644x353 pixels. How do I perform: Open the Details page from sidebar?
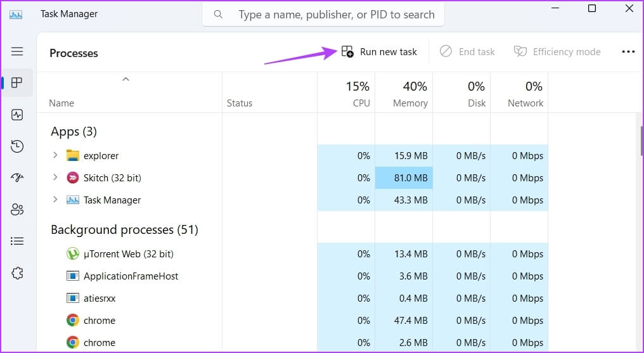click(17, 241)
